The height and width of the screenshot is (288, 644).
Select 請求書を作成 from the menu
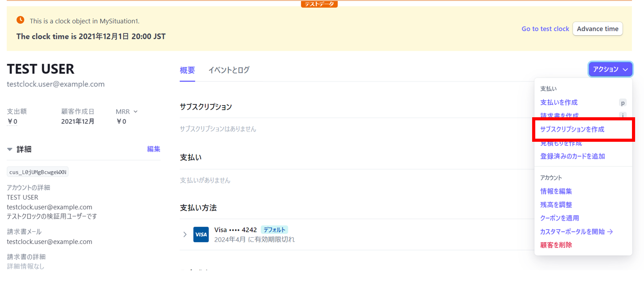click(x=559, y=115)
